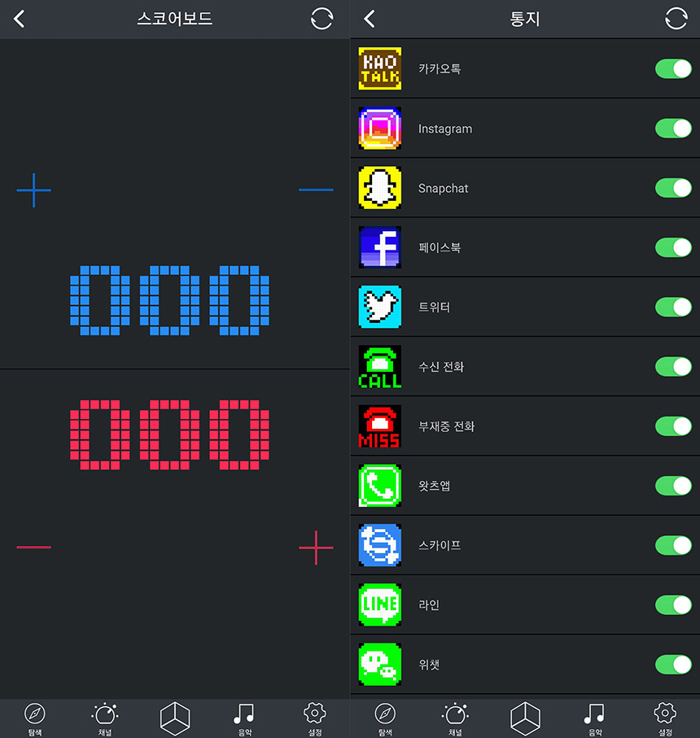
Task: Select the Snapchat label text
Action: (x=443, y=188)
